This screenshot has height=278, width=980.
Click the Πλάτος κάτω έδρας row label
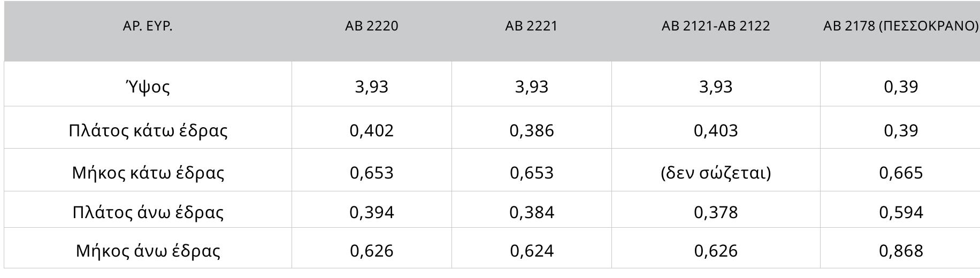[148, 130]
